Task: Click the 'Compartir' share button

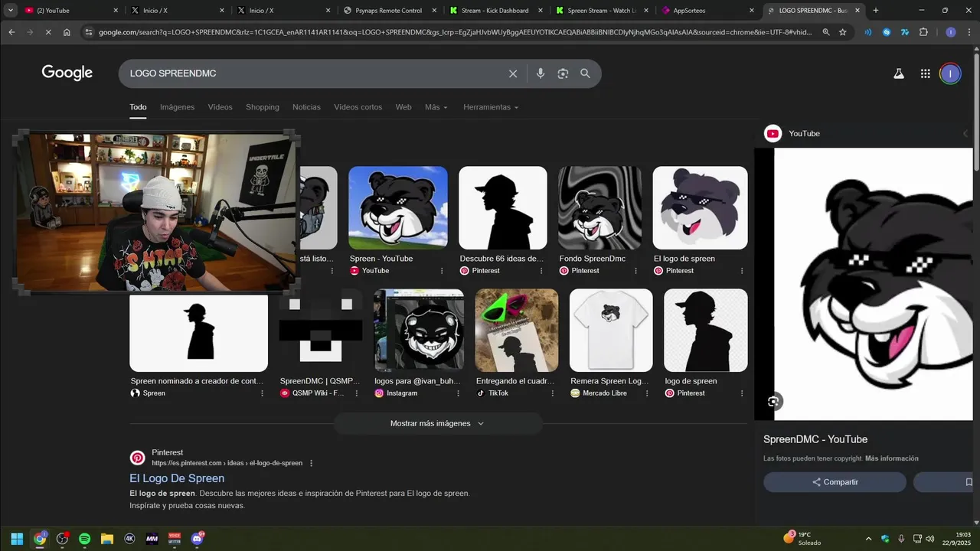Action: tap(835, 482)
